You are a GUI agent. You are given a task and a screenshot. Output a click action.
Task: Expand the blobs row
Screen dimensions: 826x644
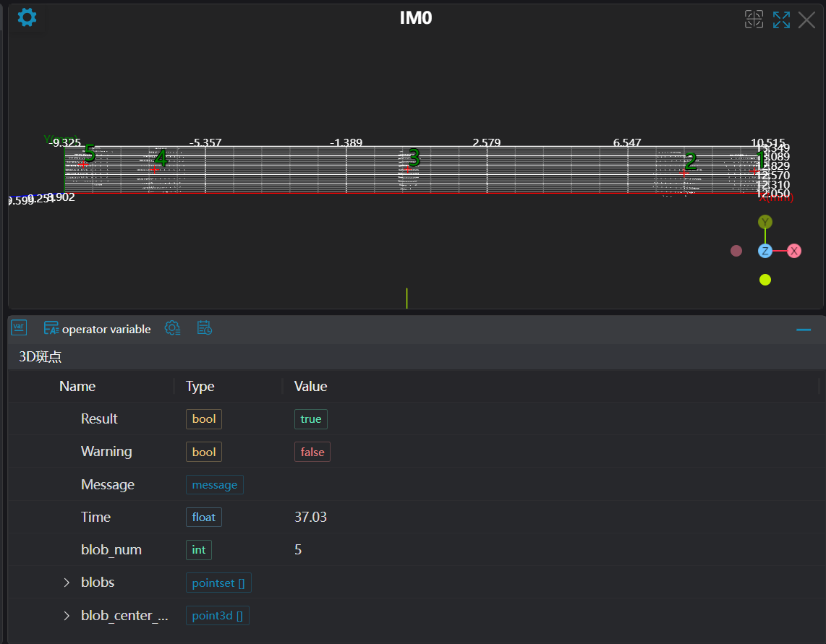(67, 583)
